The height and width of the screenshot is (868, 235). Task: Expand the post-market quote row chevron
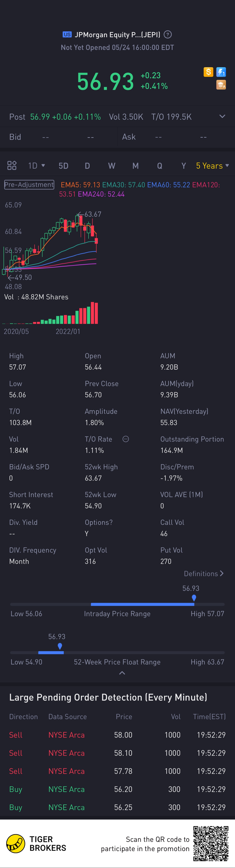(222, 117)
